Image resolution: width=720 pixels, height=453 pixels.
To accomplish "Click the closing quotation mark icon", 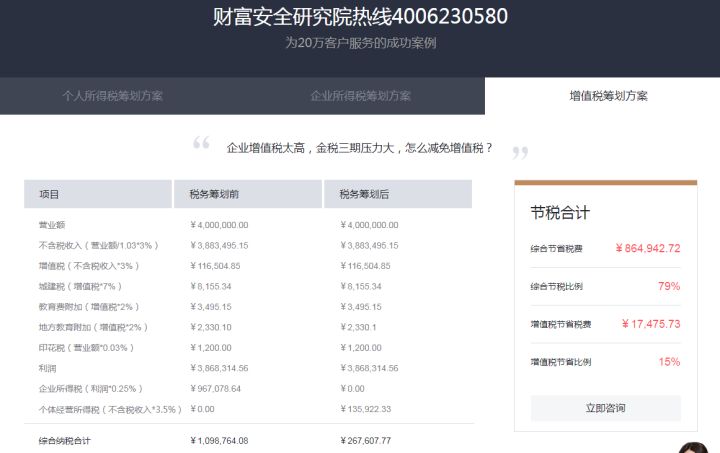I will coord(519,153).
